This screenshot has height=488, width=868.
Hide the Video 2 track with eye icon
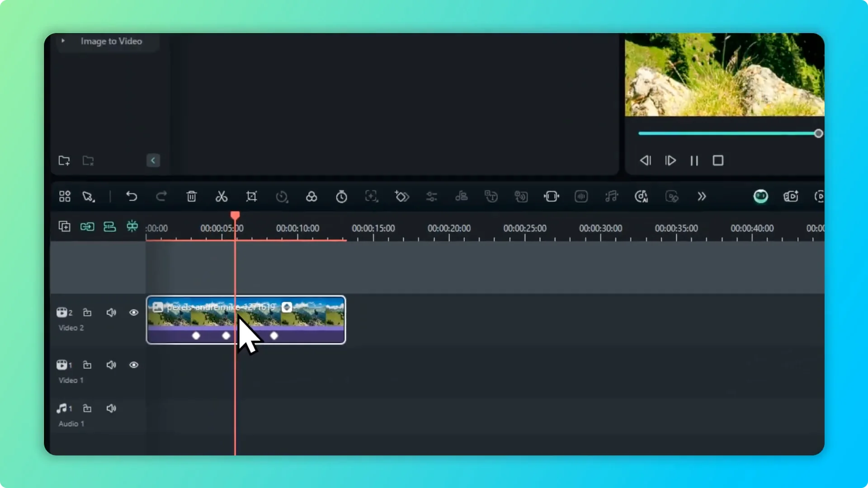click(134, 312)
